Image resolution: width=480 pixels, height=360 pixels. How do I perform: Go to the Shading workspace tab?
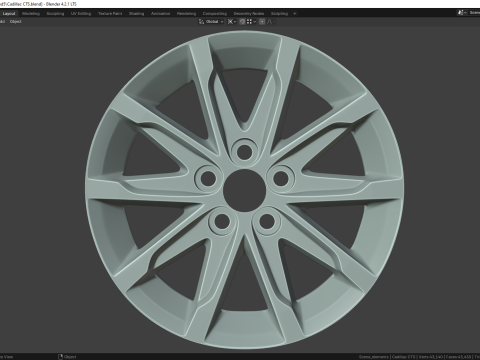136,14
